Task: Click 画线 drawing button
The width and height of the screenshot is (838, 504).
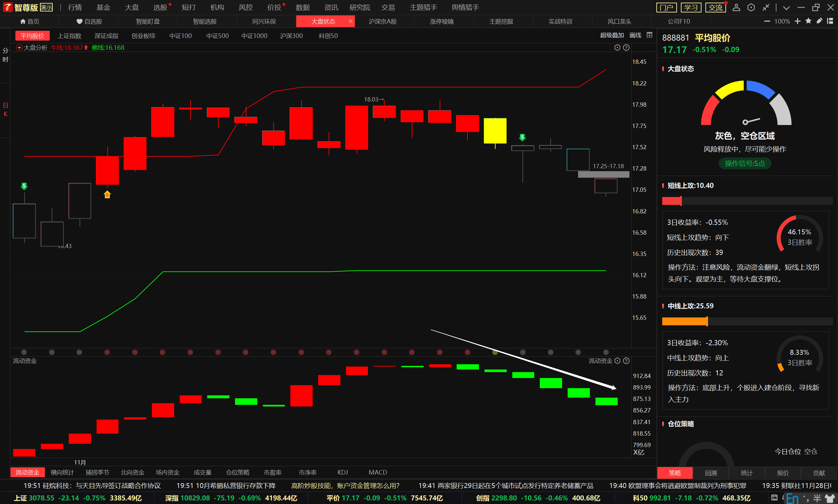Action: point(635,35)
